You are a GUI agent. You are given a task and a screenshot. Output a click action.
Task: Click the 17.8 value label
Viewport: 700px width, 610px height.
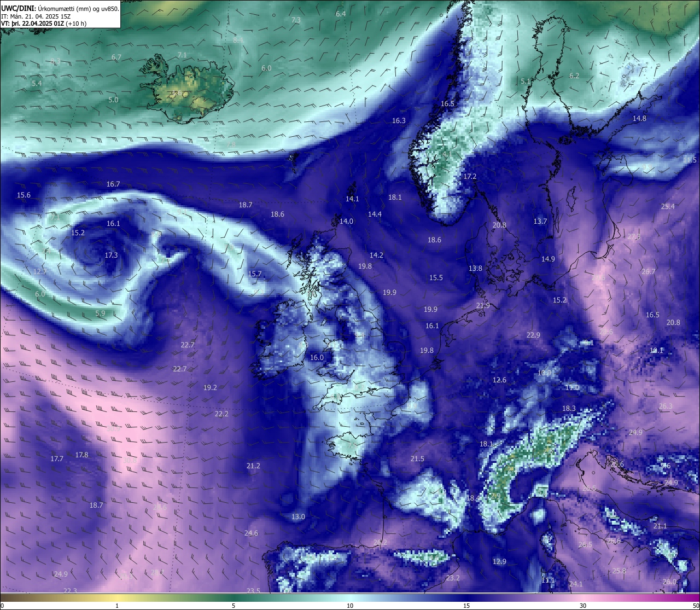(x=81, y=455)
